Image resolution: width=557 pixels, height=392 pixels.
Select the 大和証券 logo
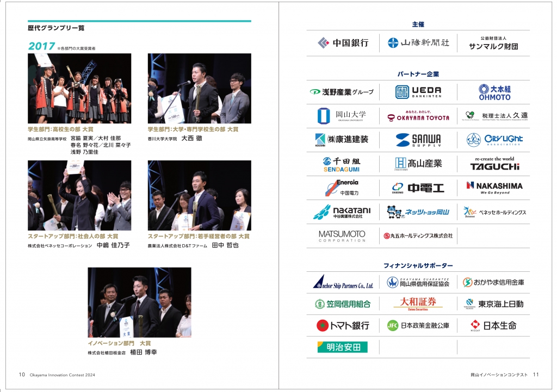click(x=418, y=303)
